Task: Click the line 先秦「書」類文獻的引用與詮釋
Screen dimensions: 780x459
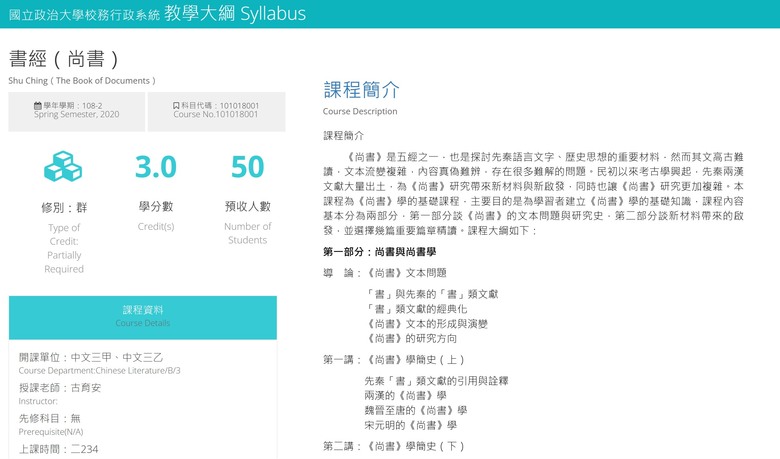Action: [x=436, y=381]
